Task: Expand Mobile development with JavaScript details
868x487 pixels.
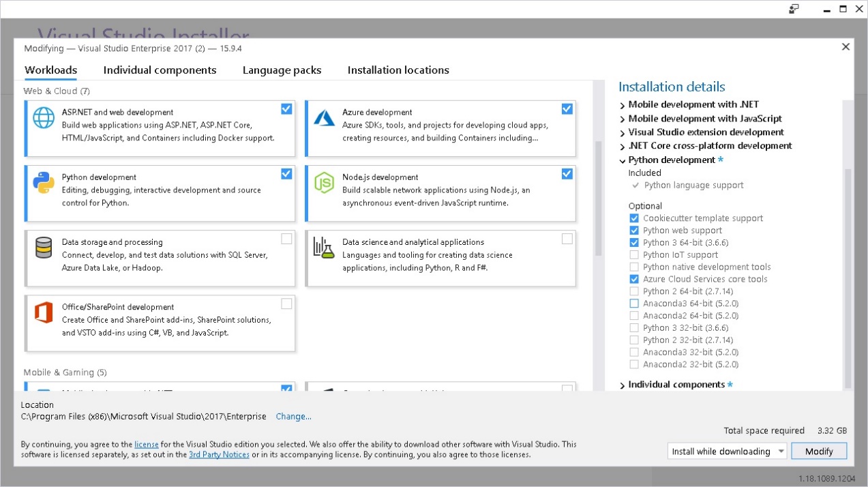Action: pos(623,119)
